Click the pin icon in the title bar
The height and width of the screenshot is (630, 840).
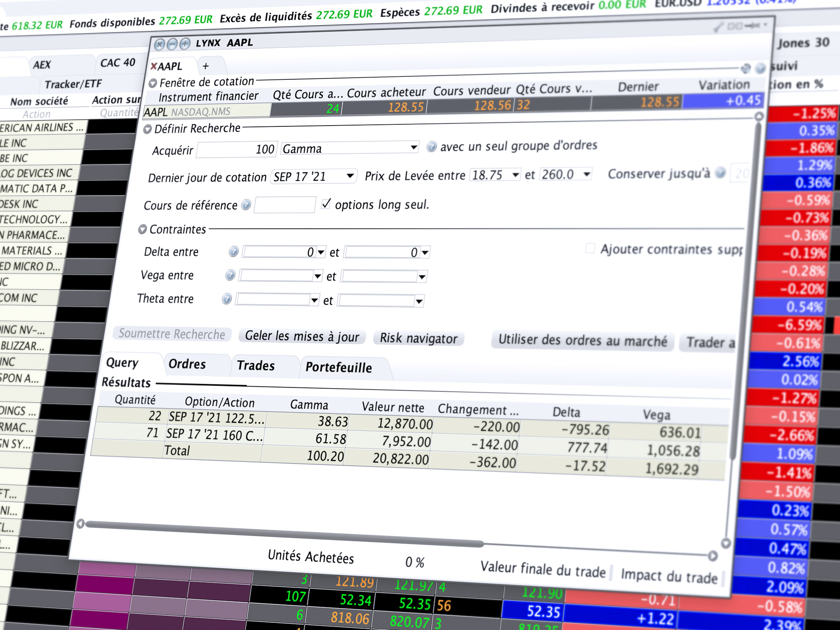coord(752,26)
